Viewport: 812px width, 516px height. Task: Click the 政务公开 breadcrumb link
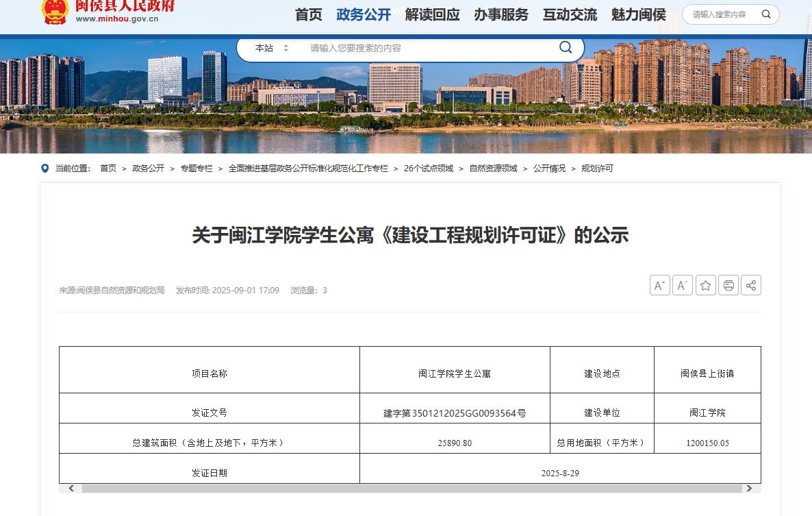148,169
